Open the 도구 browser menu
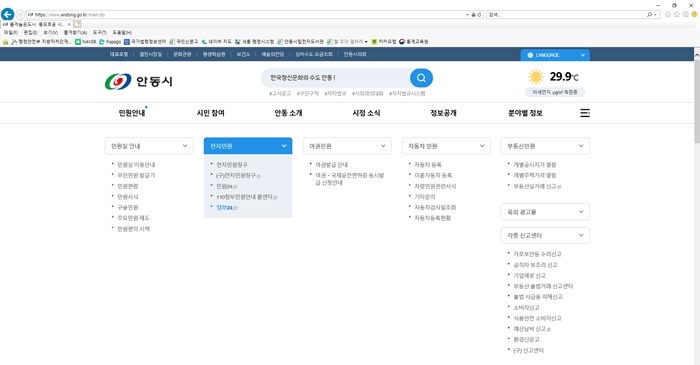This screenshot has width=700, height=365. point(100,33)
